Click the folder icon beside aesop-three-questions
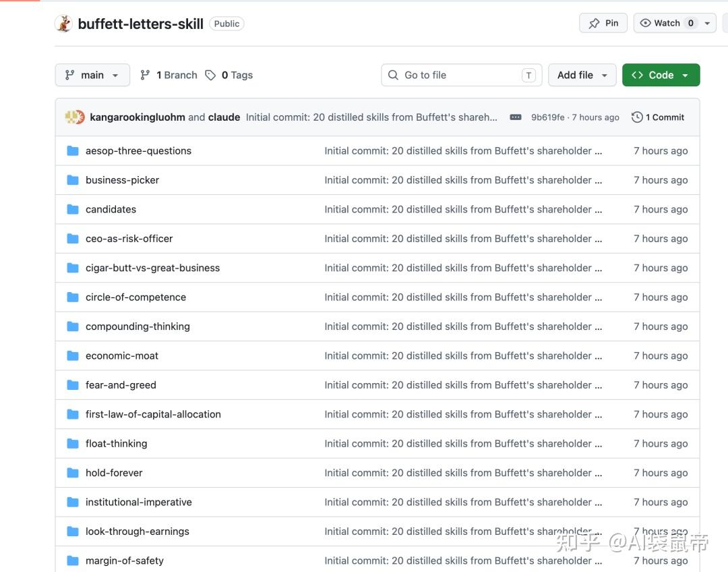The height and width of the screenshot is (572, 728). (x=73, y=151)
